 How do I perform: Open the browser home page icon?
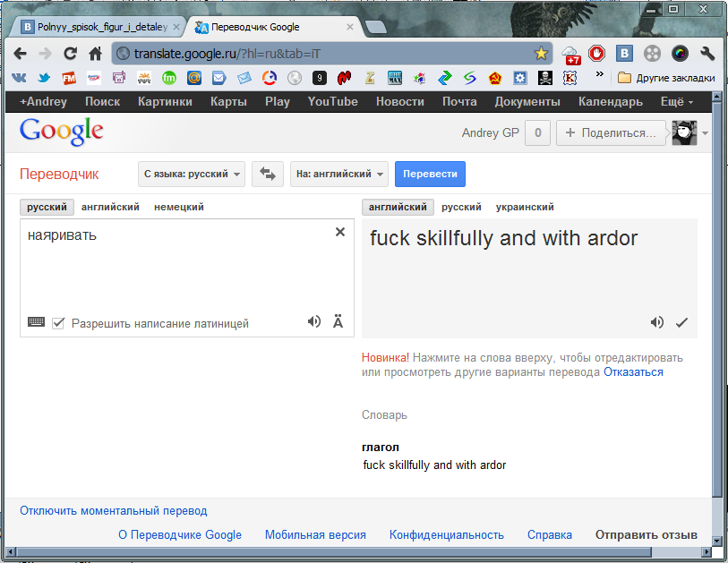click(x=95, y=54)
